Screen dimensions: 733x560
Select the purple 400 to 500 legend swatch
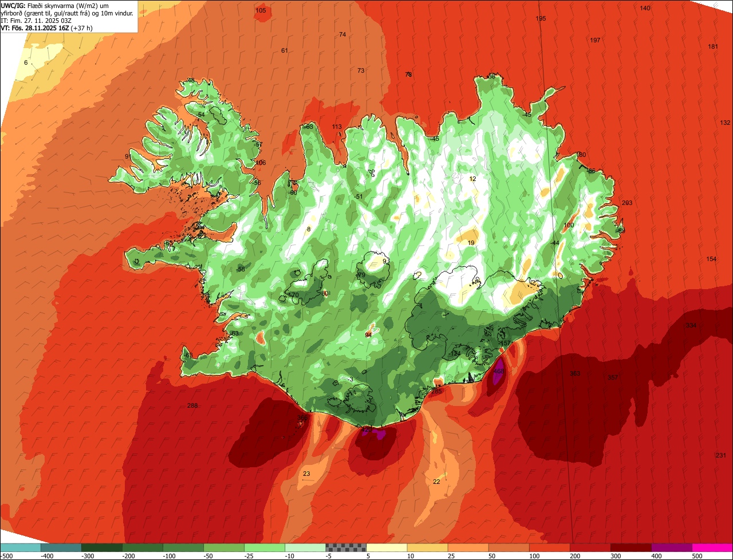click(x=671, y=547)
